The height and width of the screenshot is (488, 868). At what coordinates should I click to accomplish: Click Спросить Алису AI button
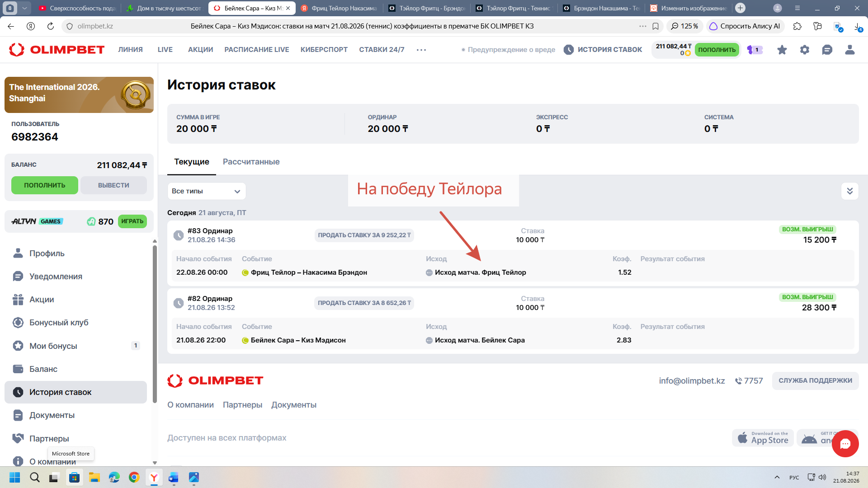pos(745,26)
